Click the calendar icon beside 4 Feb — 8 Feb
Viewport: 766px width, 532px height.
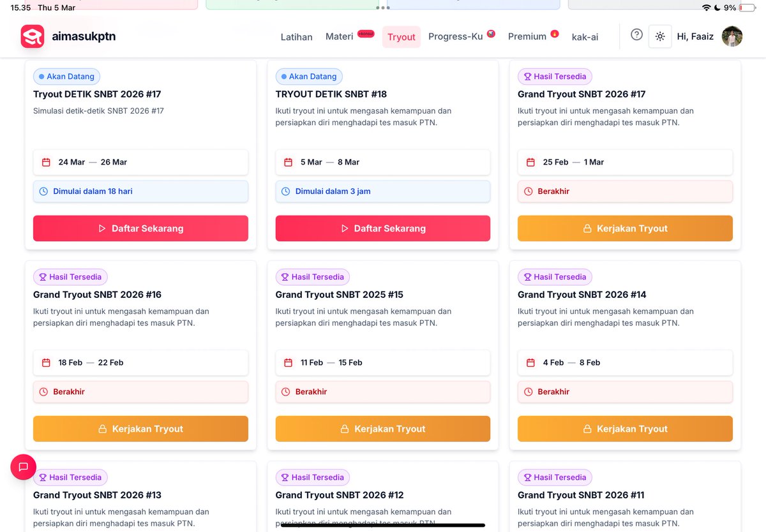pos(530,362)
